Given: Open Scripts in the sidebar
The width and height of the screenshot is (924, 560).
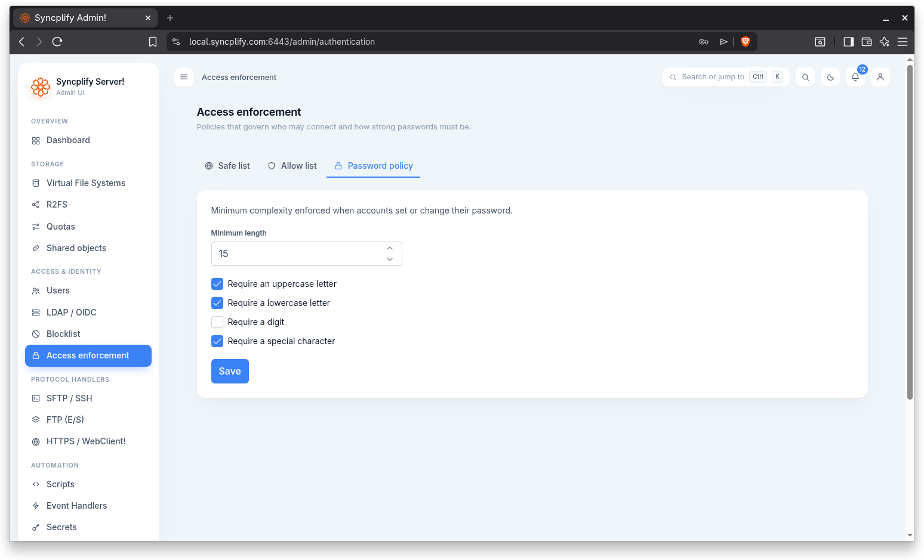Looking at the screenshot, I should point(88,484).
